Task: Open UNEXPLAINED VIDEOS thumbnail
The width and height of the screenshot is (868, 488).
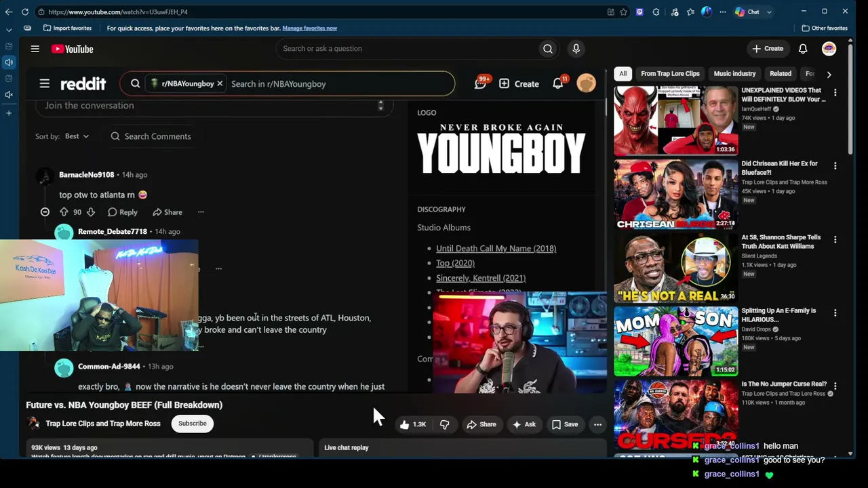Action: [675, 121]
